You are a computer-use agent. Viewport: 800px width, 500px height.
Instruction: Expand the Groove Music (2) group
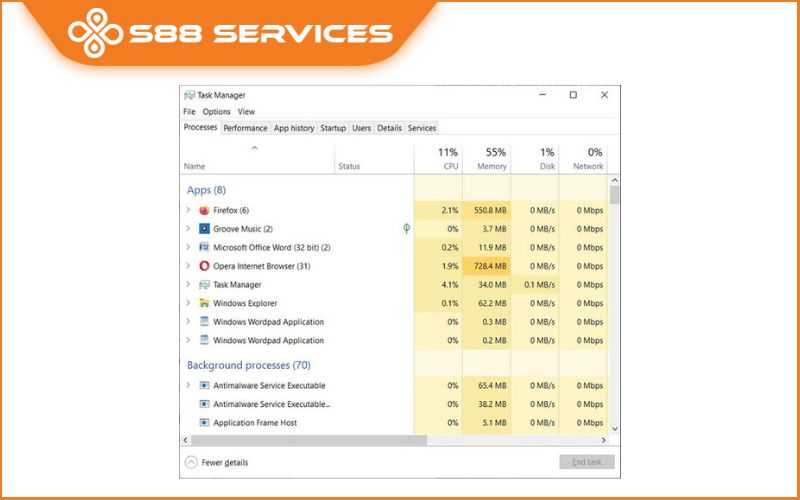tap(188, 229)
